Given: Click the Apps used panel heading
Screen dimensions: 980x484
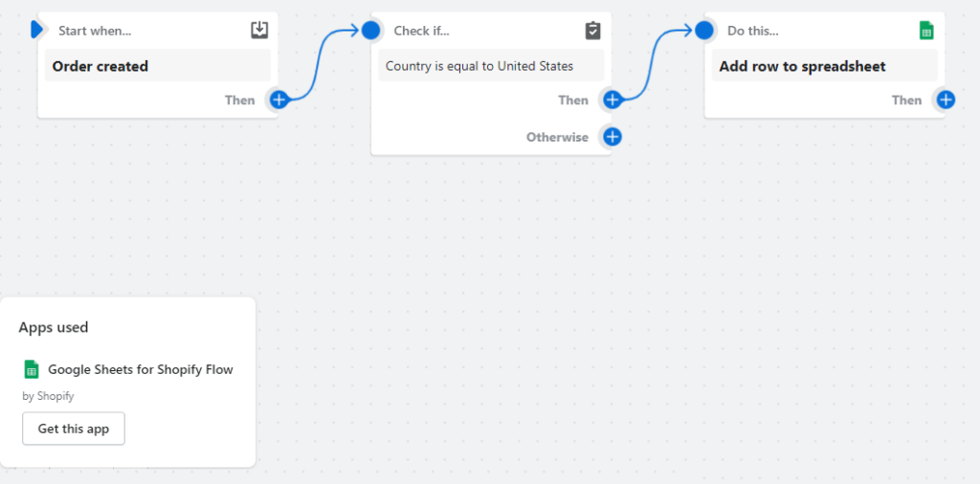Looking at the screenshot, I should click(x=54, y=327).
